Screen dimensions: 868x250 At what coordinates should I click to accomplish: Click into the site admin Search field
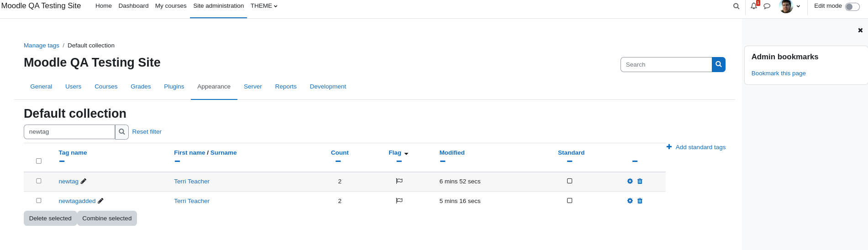click(666, 65)
